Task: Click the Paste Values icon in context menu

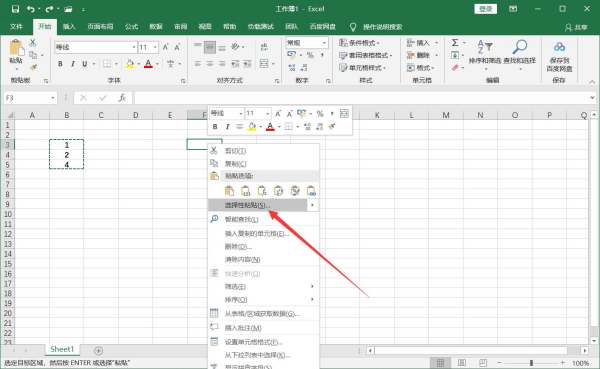Action: (246, 191)
